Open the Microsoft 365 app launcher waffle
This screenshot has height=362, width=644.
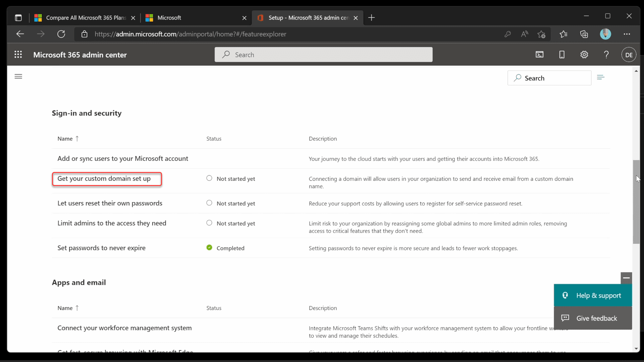point(18,54)
